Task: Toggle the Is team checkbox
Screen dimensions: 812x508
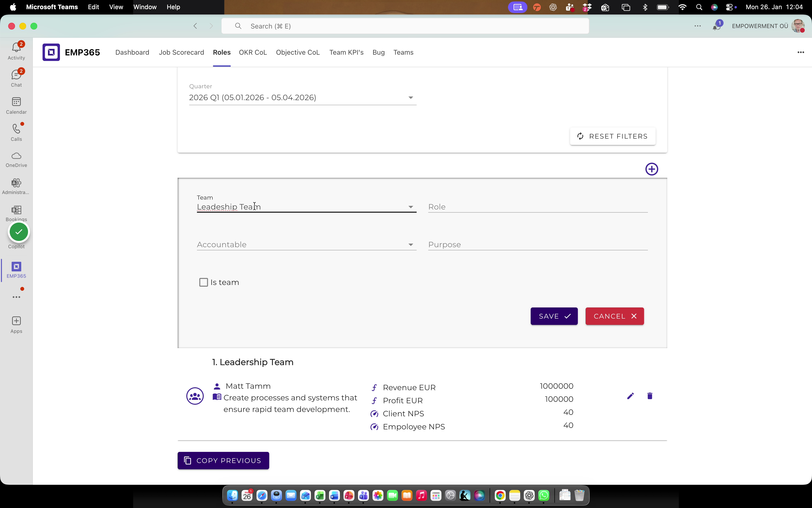Action: click(x=204, y=282)
